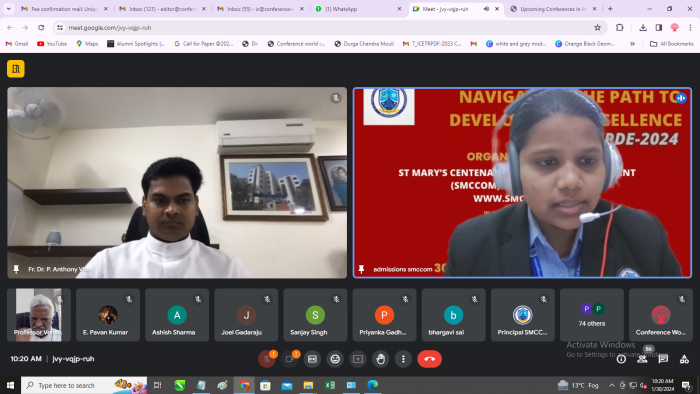Click the Windows taskbar search box

[x=84, y=385]
